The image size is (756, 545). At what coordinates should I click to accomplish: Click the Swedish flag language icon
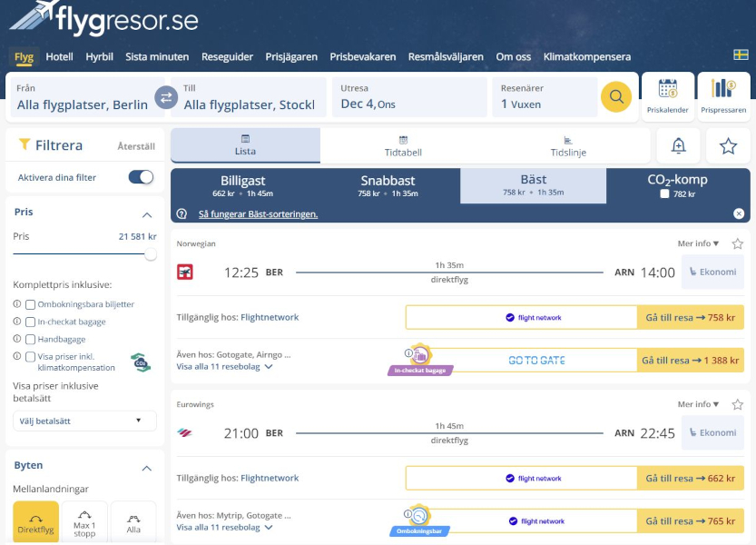pyautogui.click(x=741, y=54)
